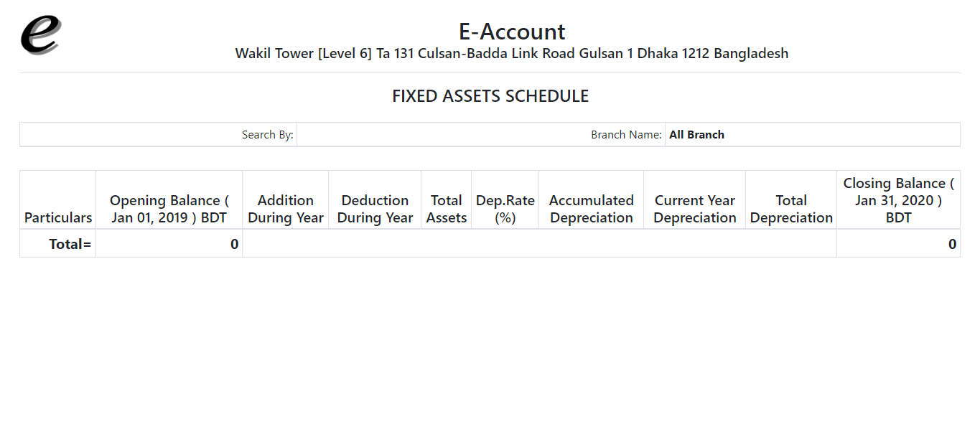Click the empty Search By value cell

point(442,135)
